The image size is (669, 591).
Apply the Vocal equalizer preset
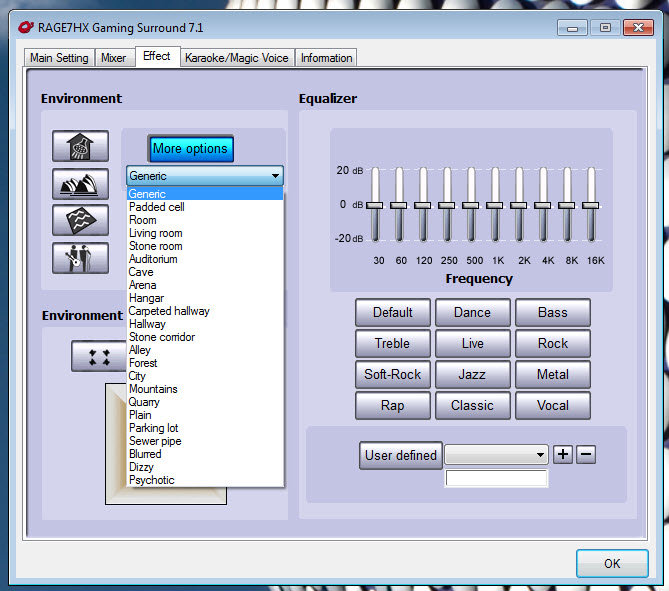point(553,405)
